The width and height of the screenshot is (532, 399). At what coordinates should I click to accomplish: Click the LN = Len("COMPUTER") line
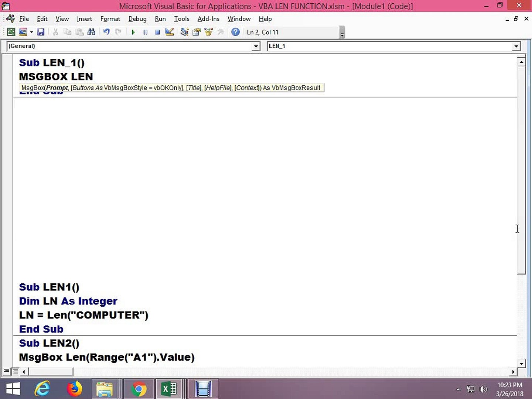(84, 316)
